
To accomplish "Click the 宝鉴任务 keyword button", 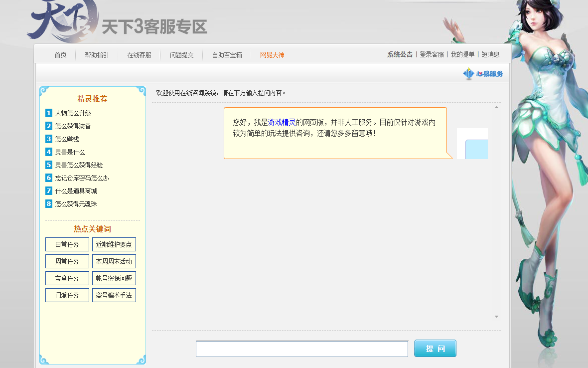I will 67,278.
